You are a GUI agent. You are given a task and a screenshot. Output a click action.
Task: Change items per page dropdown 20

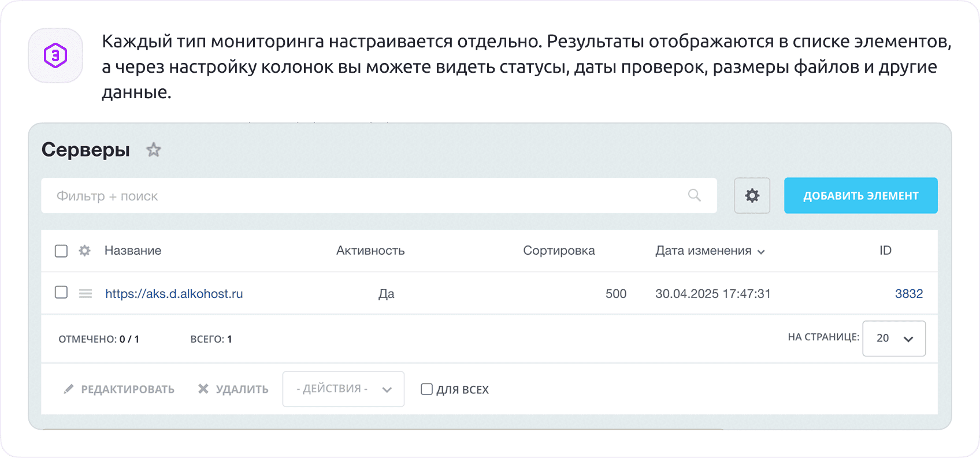point(894,338)
